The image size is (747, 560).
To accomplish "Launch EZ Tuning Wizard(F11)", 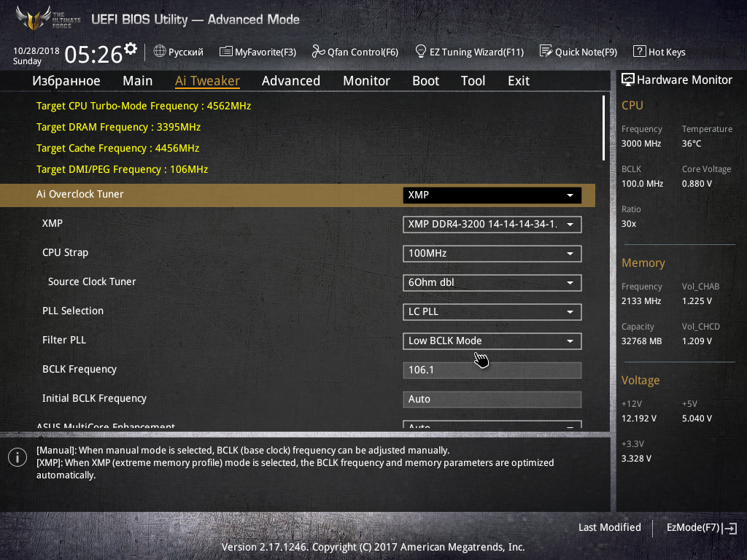I will click(476, 52).
